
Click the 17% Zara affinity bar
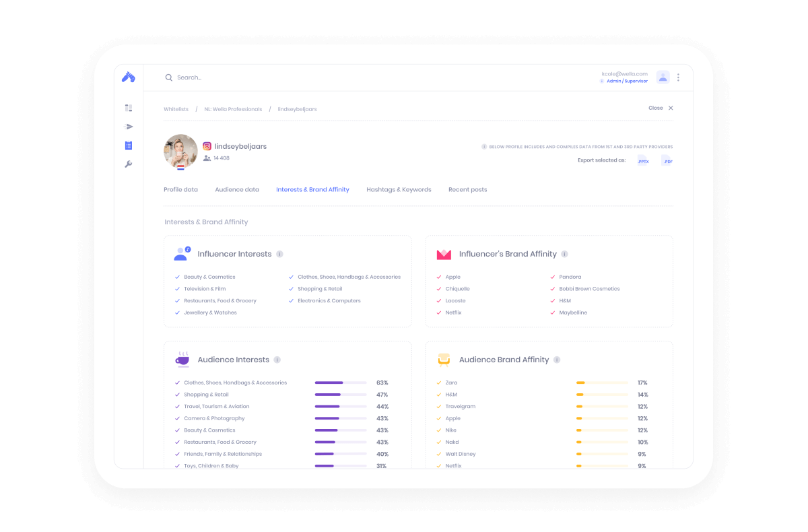(602, 383)
